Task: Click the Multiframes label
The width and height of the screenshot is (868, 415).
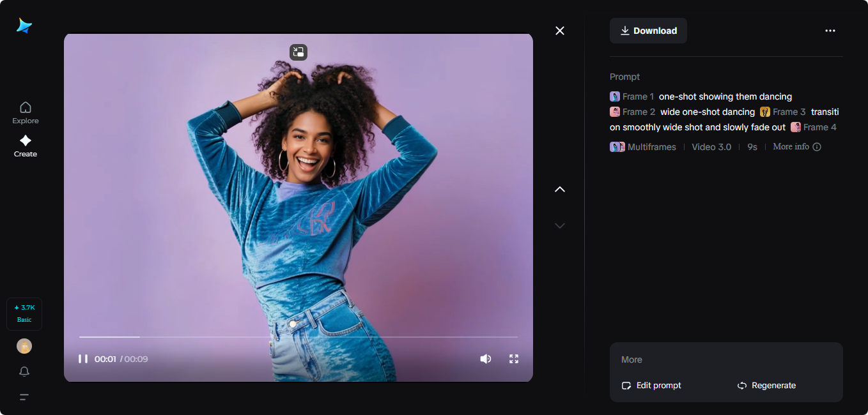Action: (x=651, y=147)
